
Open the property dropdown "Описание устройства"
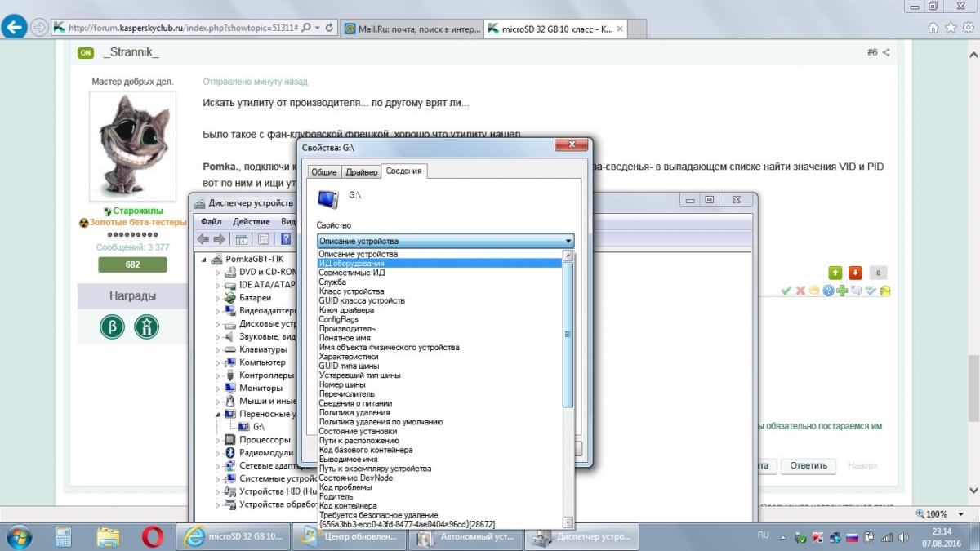point(445,241)
